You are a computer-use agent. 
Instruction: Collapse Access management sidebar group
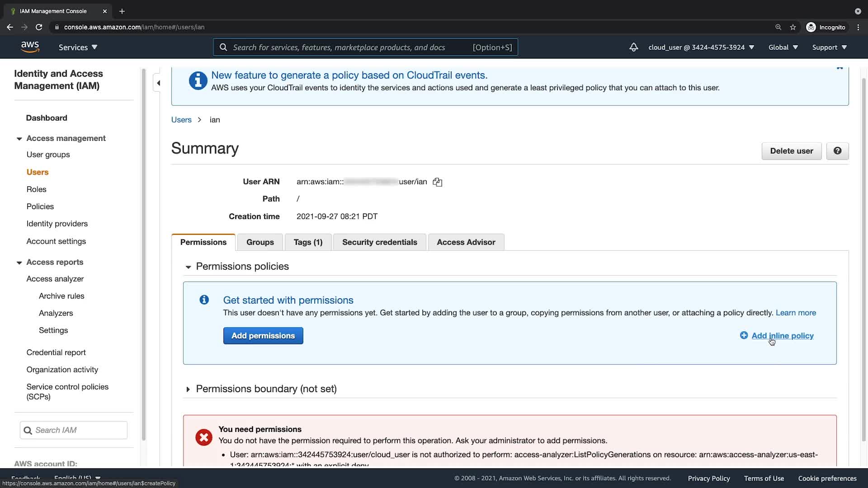tap(19, 139)
